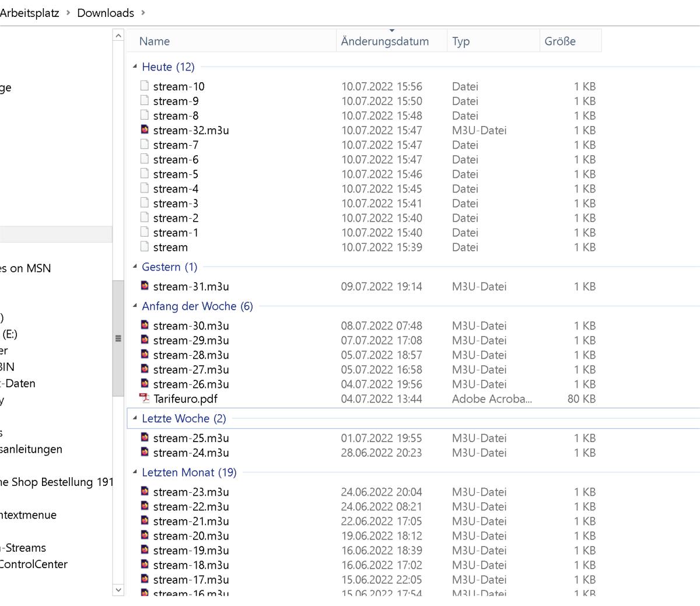The width and height of the screenshot is (700, 606).
Task: Click the stream-28.m3u playlist icon
Action: (145, 354)
